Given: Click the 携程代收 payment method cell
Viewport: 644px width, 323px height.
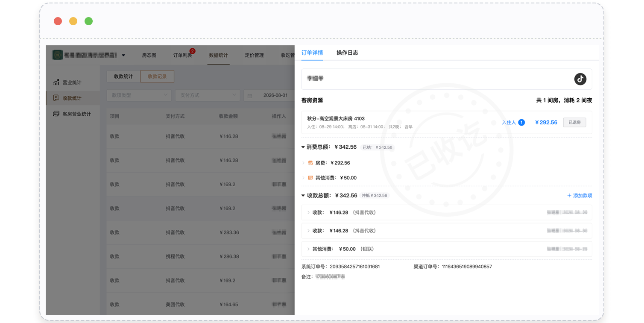Looking at the screenshot, I should [175, 256].
